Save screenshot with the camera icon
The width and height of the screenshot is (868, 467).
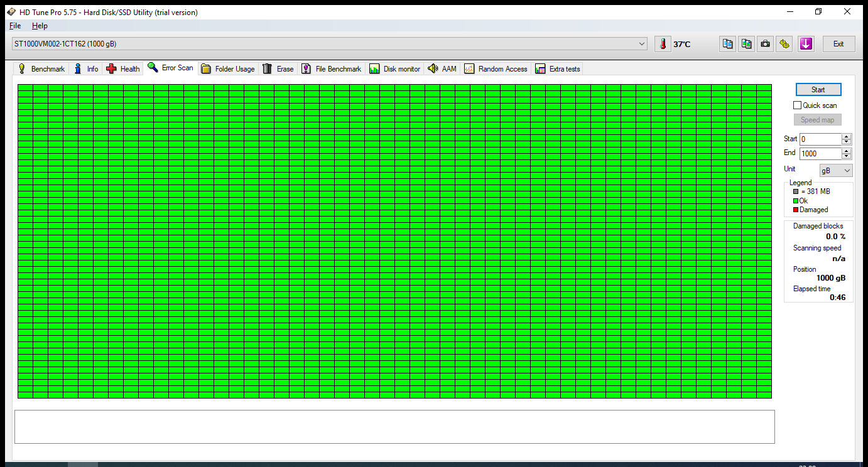[765, 44]
